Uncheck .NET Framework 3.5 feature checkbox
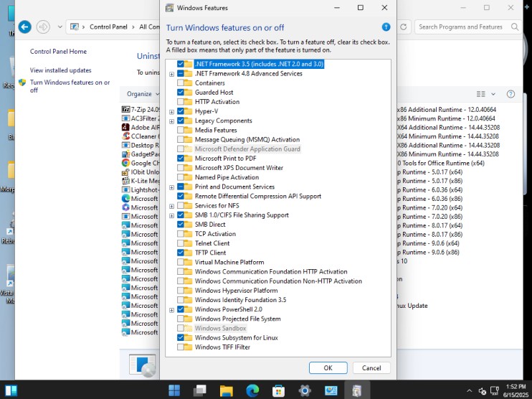 click(x=181, y=64)
